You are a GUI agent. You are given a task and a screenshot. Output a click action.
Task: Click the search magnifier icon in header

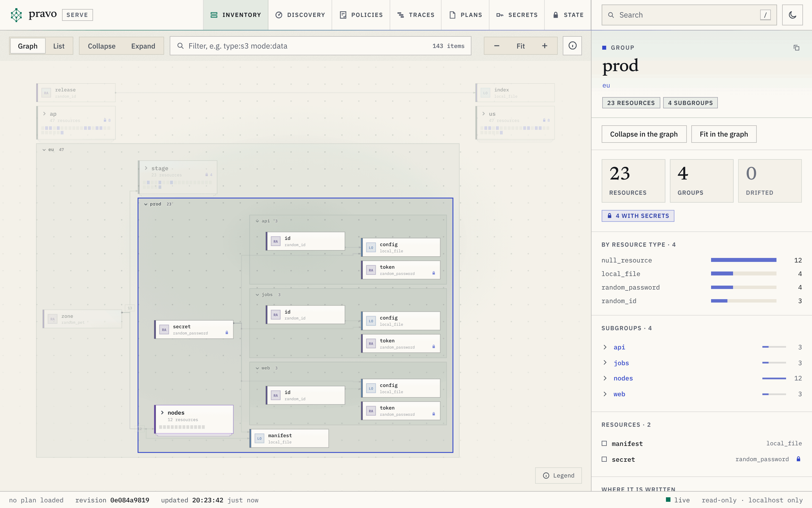point(611,15)
